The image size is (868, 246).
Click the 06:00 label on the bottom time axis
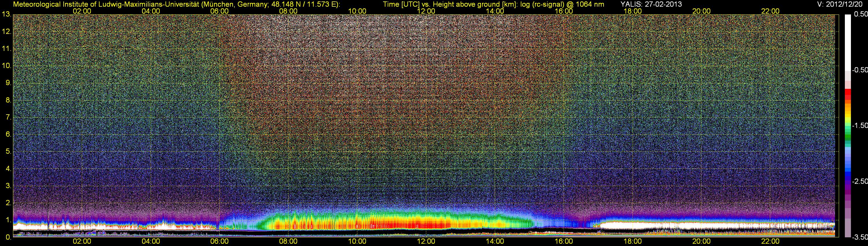pos(219,241)
